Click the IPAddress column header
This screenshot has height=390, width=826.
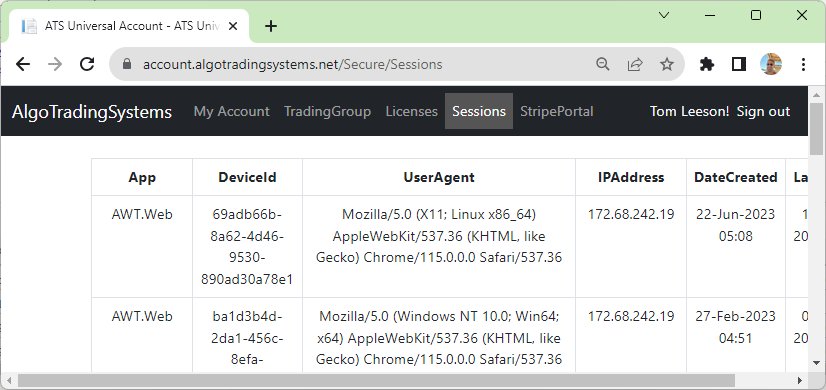pos(631,177)
